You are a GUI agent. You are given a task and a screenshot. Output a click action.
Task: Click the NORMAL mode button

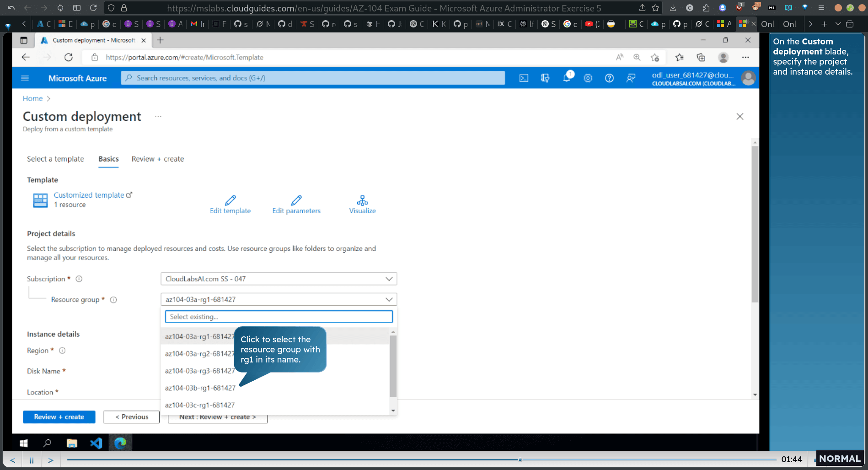coord(839,459)
